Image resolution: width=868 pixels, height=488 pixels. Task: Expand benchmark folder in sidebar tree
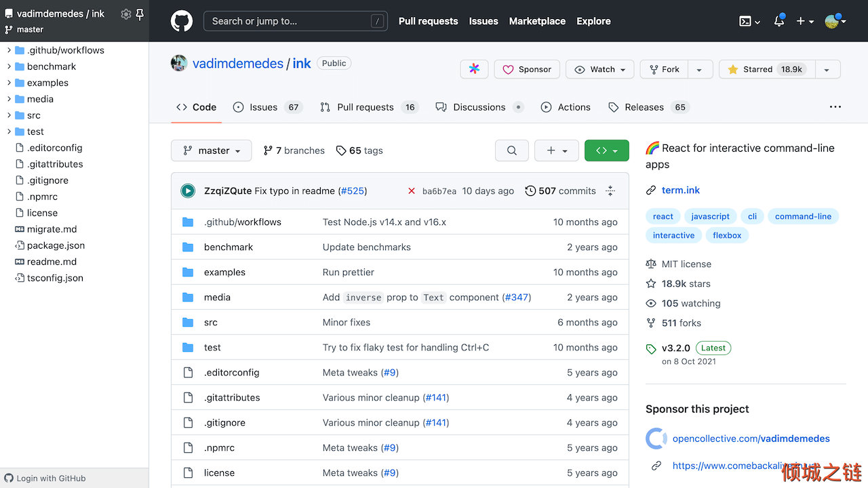pyautogui.click(x=9, y=66)
